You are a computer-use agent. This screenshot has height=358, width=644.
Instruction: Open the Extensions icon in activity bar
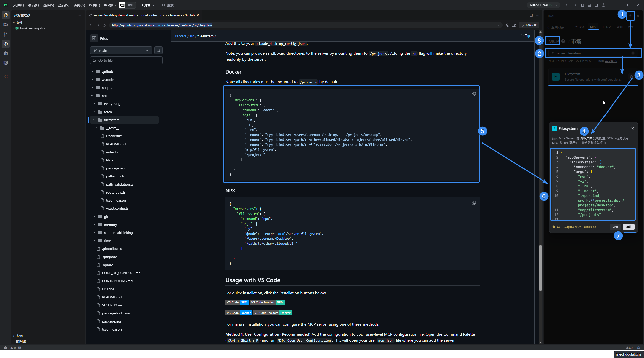(x=6, y=77)
